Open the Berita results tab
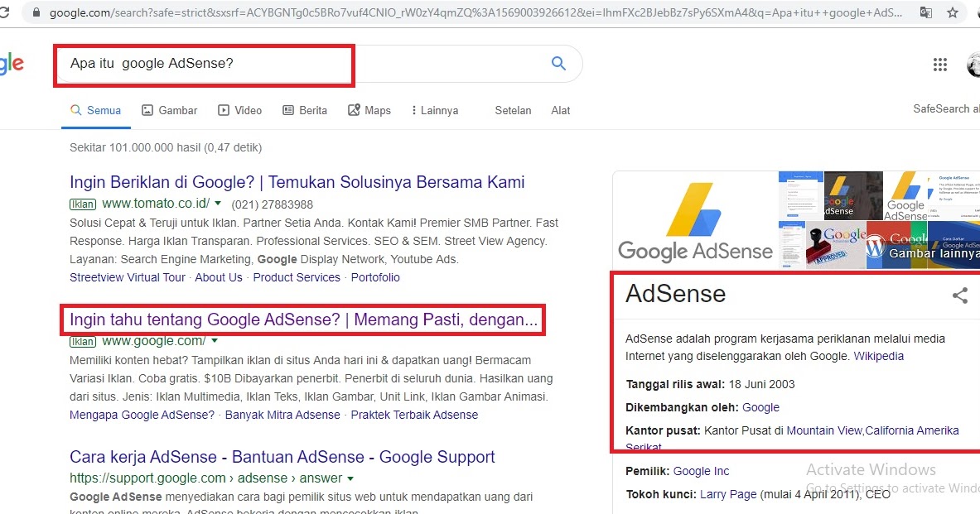Image resolution: width=980 pixels, height=514 pixels. [305, 111]
